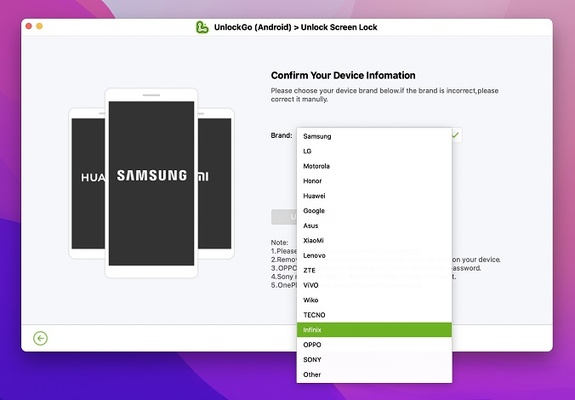Select Google brand entry
575x400 pixels.
pyautogui.click(x=374, y=211)
